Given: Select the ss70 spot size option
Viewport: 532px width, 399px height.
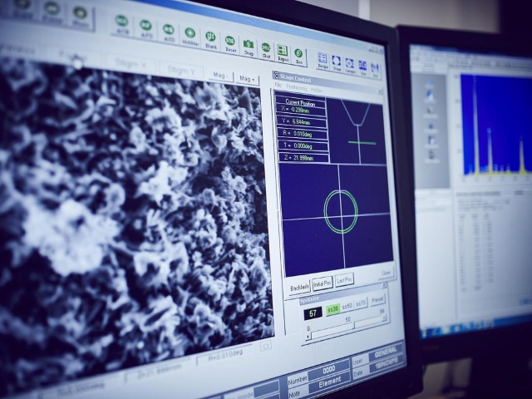Looking at the screenshot, I should coord(361,303).
